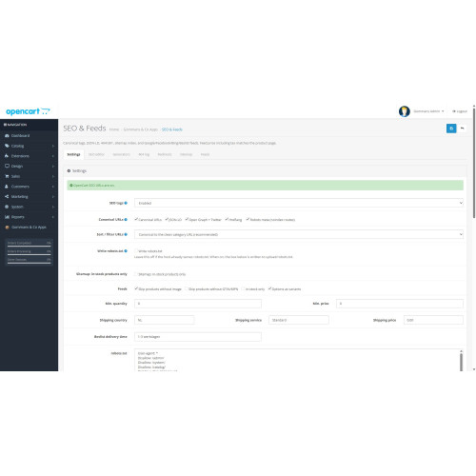
Task: Click the Write robots.txt info icon
Action: pos(126,251)
